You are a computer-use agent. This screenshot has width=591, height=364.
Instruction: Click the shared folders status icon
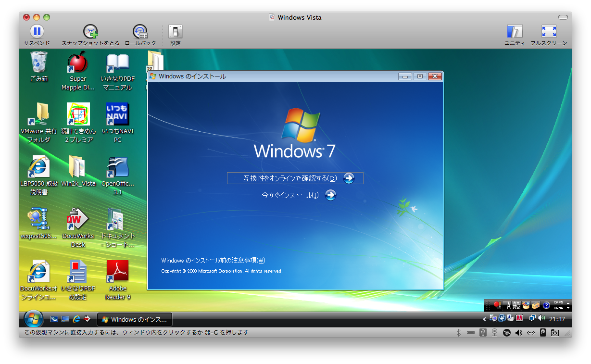pyautogui.click(x=554, y=332)
